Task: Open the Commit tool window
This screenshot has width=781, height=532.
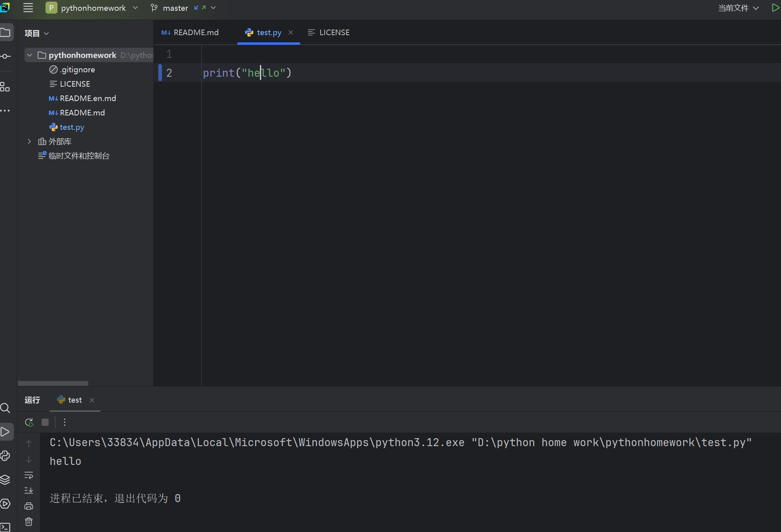Action: click(6, 56)
